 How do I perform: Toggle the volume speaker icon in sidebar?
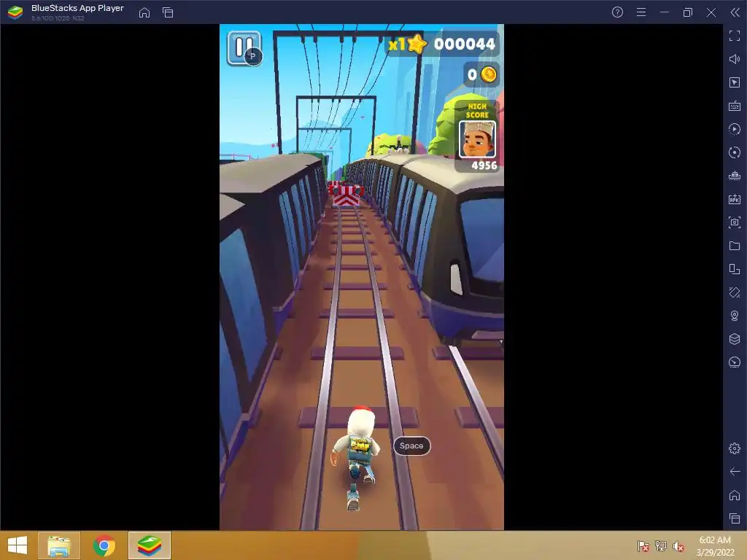[x=735, y=59]
